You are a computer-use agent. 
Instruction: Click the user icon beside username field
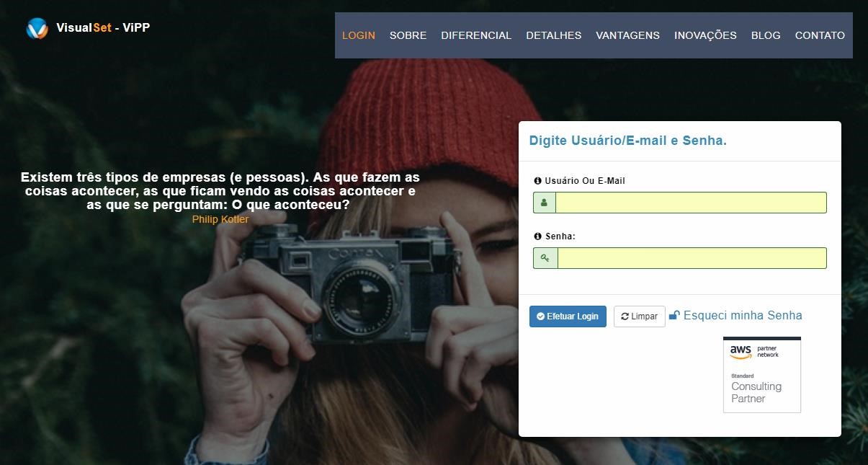click(x=544, y=203)
